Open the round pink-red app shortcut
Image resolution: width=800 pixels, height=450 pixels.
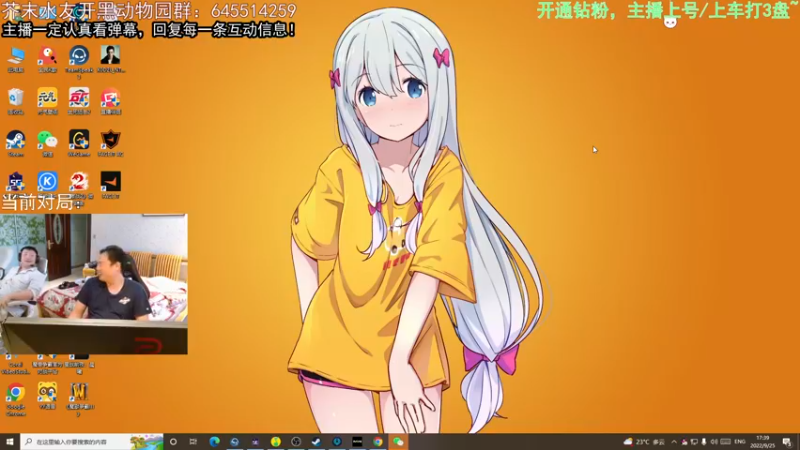[x=110, y=97]
